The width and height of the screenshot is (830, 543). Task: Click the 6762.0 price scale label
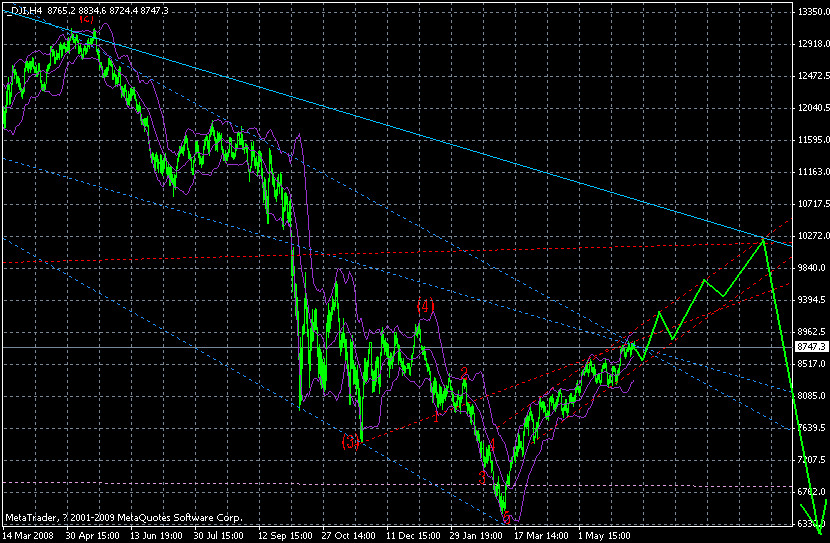(811, 492)
